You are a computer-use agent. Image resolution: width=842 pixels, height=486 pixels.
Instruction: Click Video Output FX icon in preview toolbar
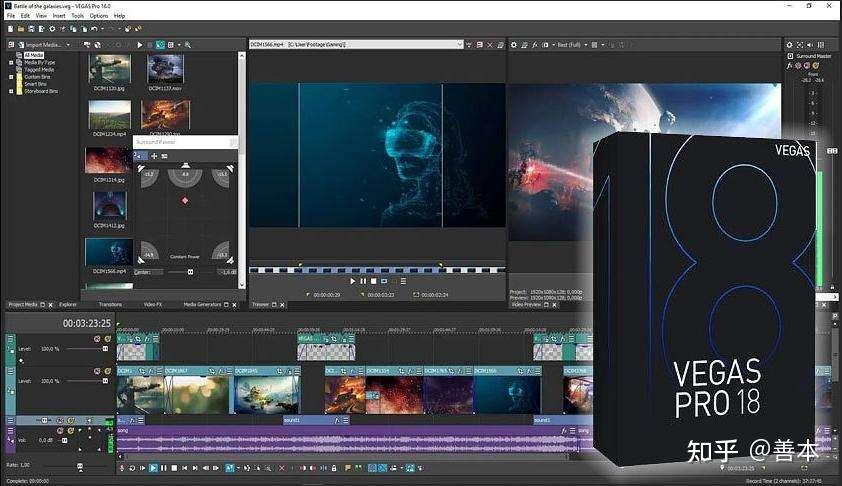click(535, 45)
